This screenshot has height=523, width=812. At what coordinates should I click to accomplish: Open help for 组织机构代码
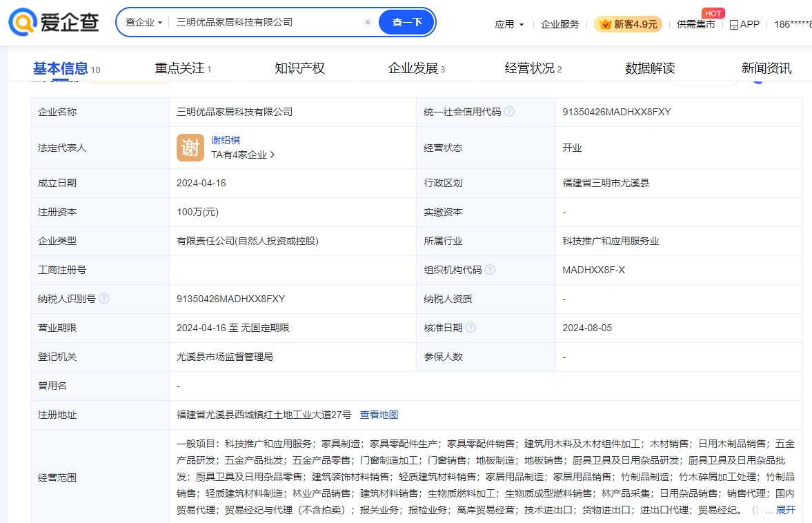pos(490,270)
